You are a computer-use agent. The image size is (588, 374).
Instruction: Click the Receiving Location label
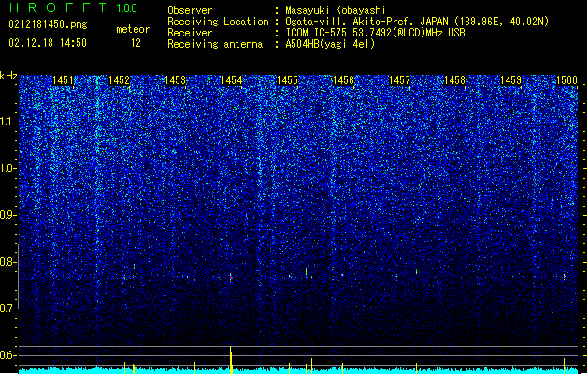(x=218, y=22)
